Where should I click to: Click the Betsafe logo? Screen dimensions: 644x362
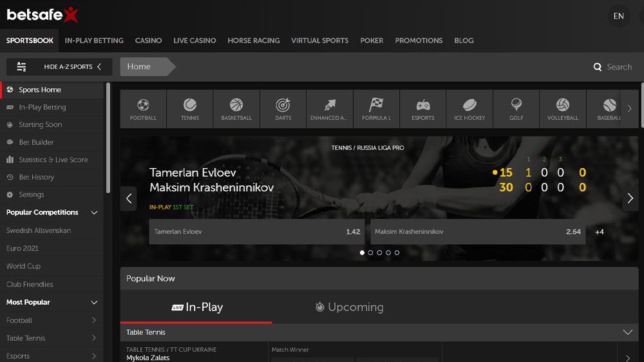coord(43,15)
